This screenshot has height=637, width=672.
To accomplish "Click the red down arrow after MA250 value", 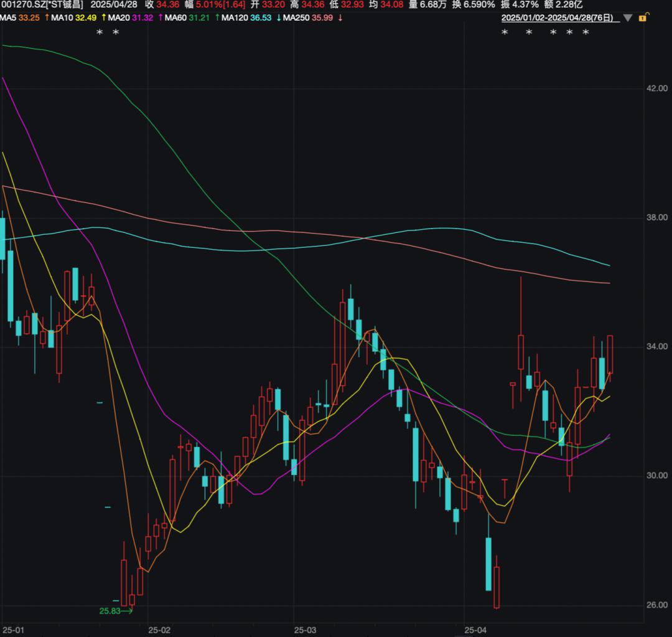I will click(x=340, y=17).
